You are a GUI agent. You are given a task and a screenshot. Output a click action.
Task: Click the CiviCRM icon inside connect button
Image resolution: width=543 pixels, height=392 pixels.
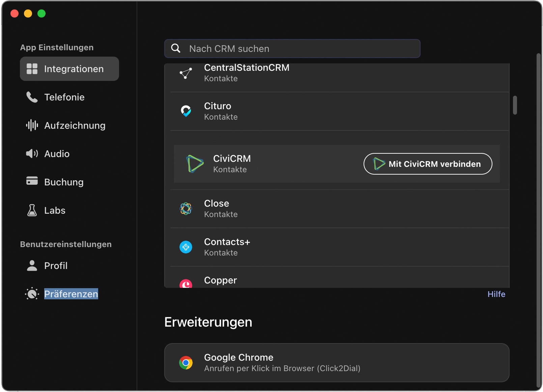click(x=379, y=164)
